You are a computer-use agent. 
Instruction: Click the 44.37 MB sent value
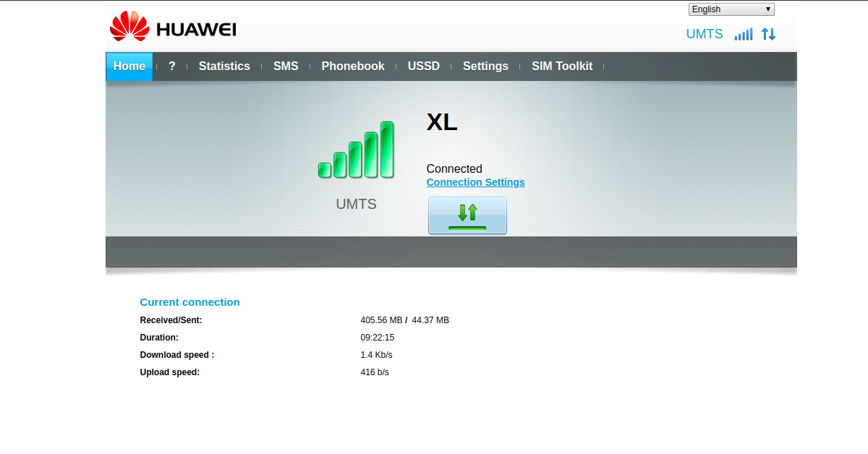[x=430, y=320]
